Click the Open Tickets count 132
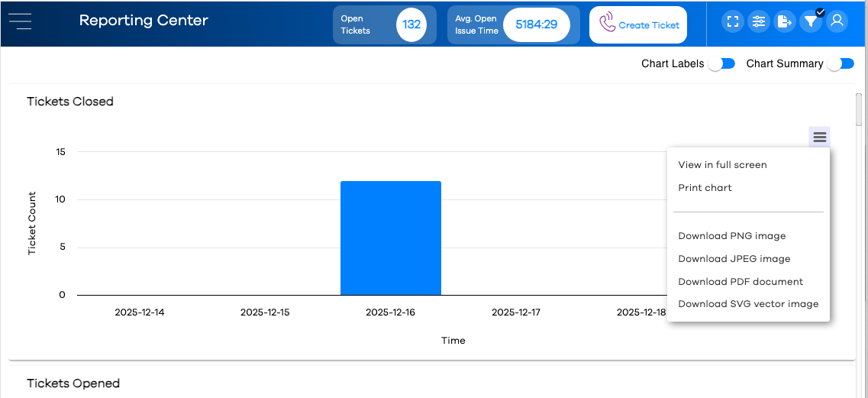Screen dimensions: 868x398 coord(411,24)
